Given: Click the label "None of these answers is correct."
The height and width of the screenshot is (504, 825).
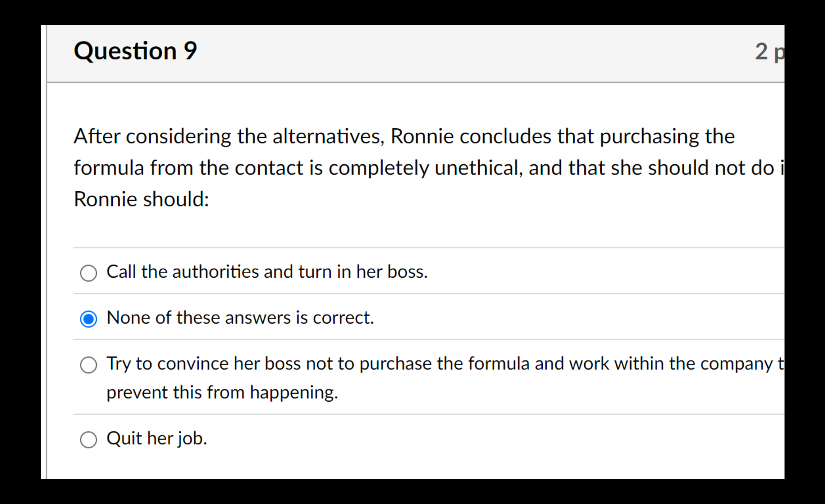Looking at the screenshot, I should click(x=240, y=317).
